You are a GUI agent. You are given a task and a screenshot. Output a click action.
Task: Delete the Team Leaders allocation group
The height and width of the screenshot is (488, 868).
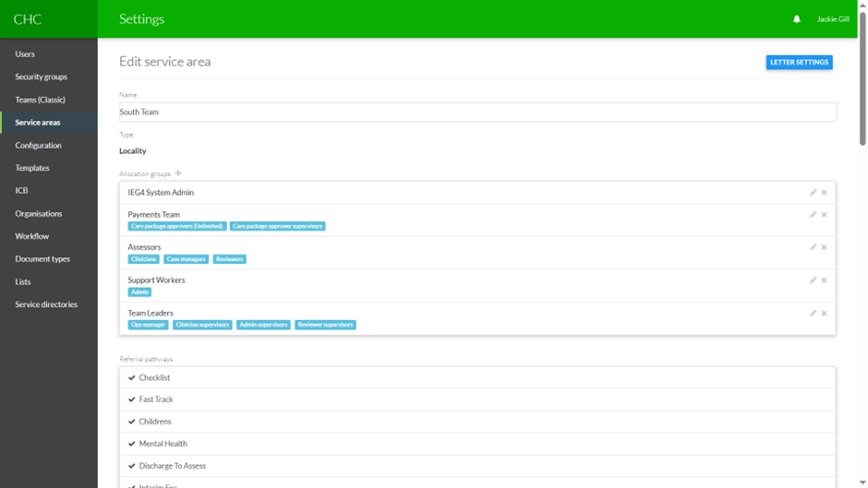tap(824, 314)
